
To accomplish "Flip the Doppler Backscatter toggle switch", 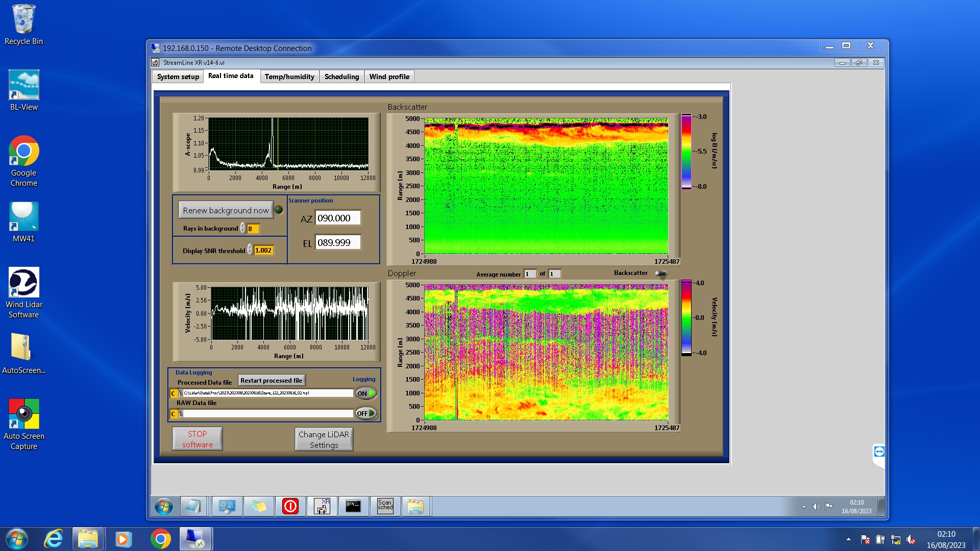I will click(660, 274).
